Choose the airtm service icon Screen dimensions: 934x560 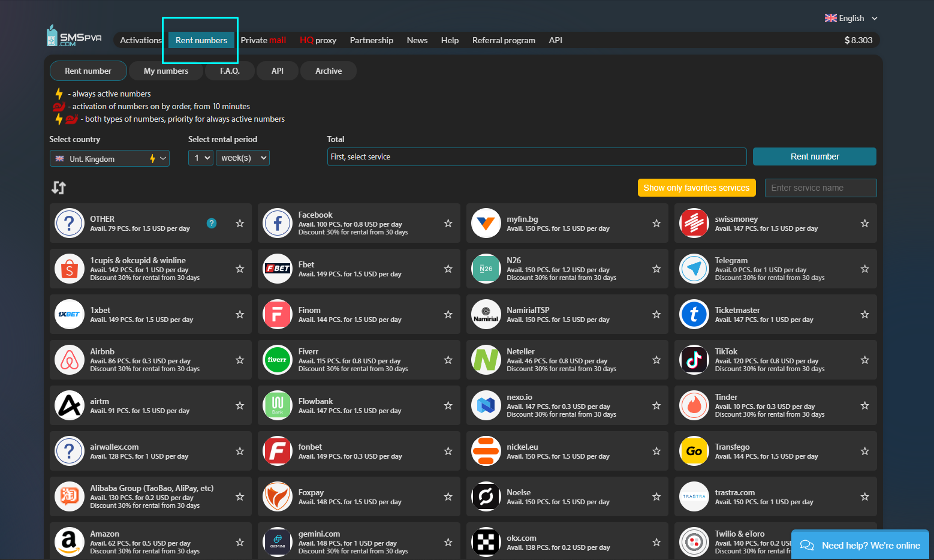[x=70, y=405]
